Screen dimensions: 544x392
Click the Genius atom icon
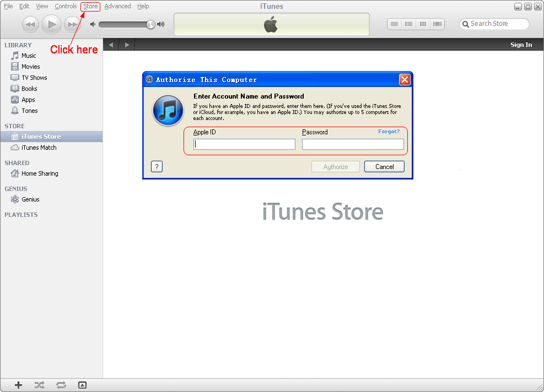(x=15, y=199)
